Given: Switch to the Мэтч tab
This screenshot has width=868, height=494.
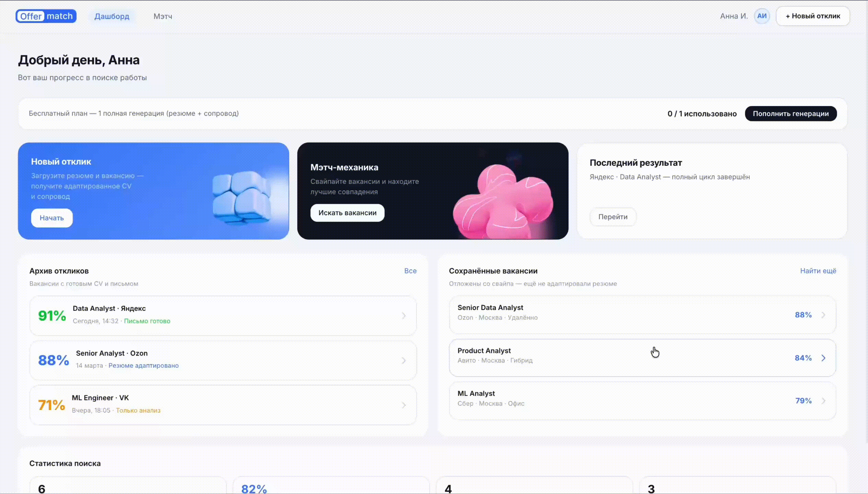Looking at the screenshot, I should (x=163, y=16).
